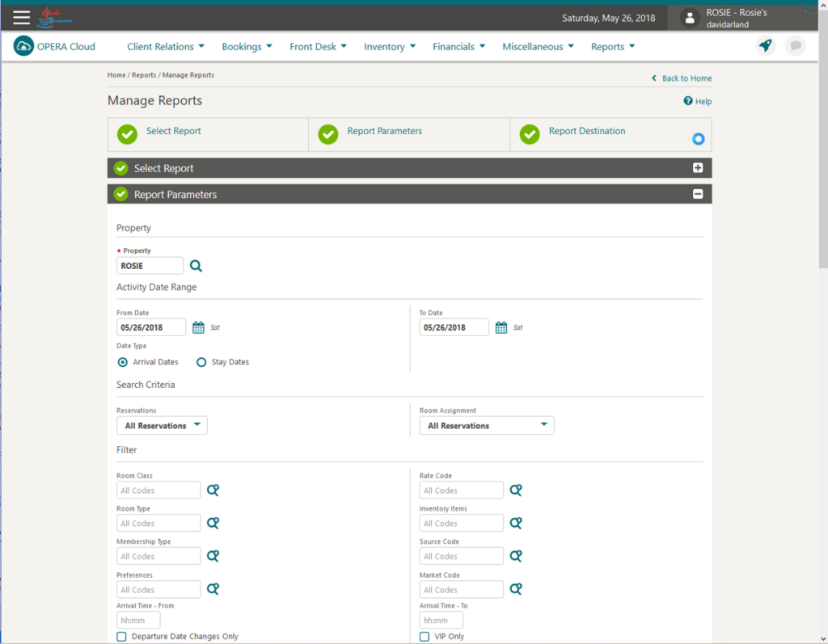Click the scrollbar down arrow
Viewport: 828px width, 644px height.
[x=822, y=638]
